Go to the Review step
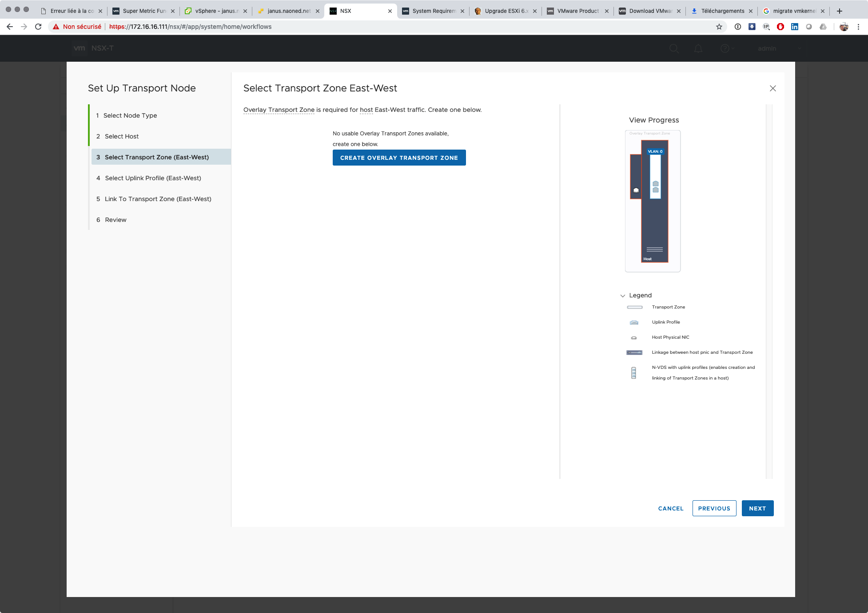Viewport: 868px width, 613px height. [115, 220]
